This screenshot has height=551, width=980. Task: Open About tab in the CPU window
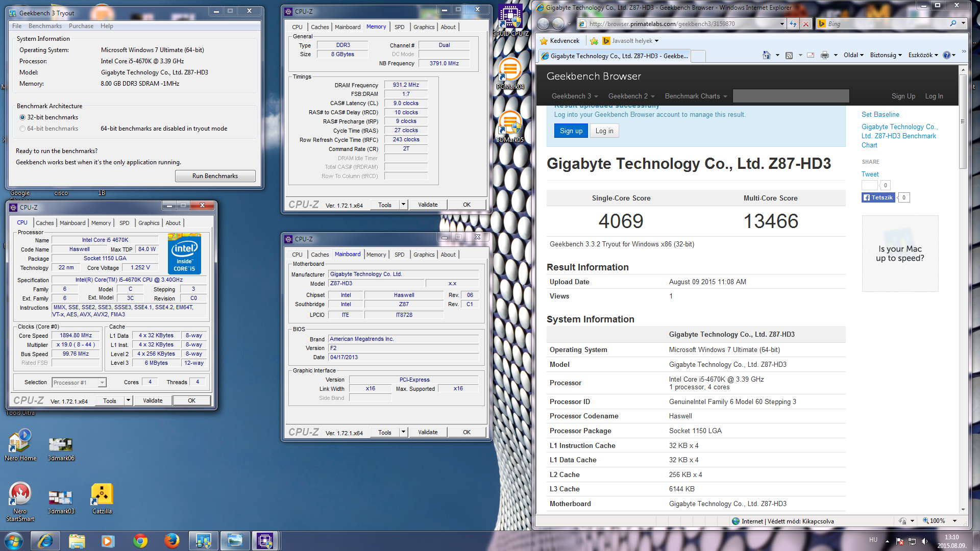coord(173,223)
